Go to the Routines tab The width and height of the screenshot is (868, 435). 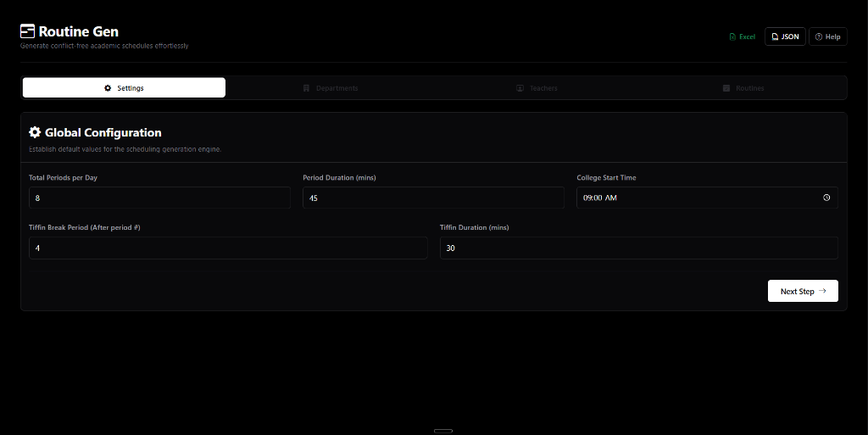pos(743,88)
